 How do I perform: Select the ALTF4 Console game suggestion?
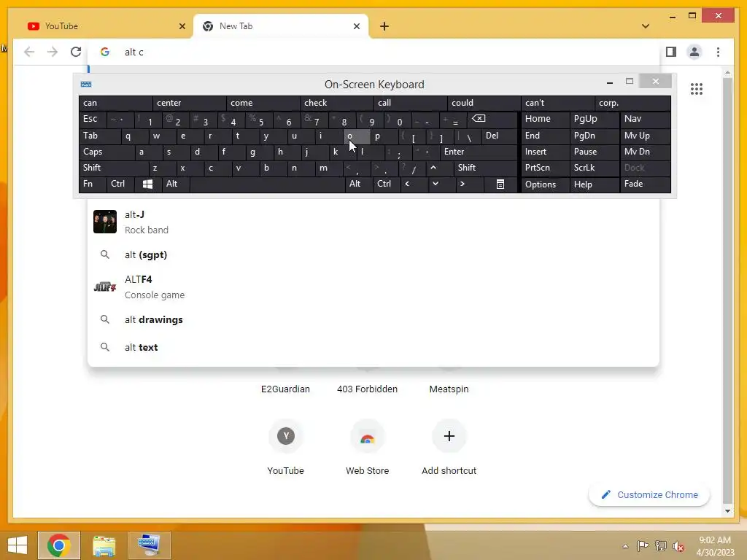pyautogui.click(x=373, y=287)
